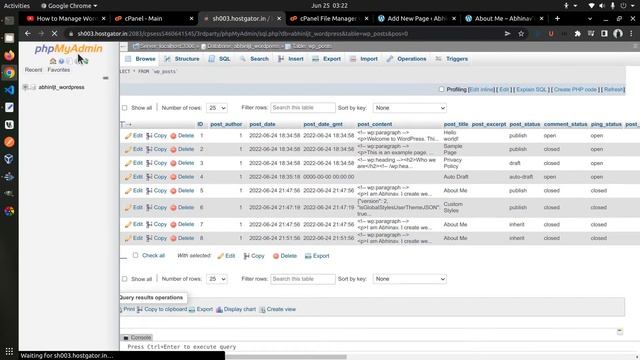
Task: Open lower Number of rows dropdown
Action: (x=217, y=279)
